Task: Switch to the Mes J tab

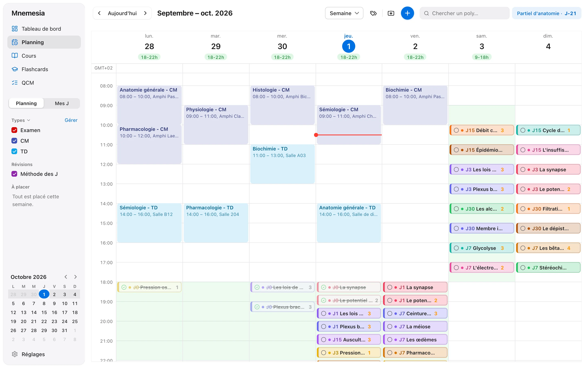Action: [62, 103]
